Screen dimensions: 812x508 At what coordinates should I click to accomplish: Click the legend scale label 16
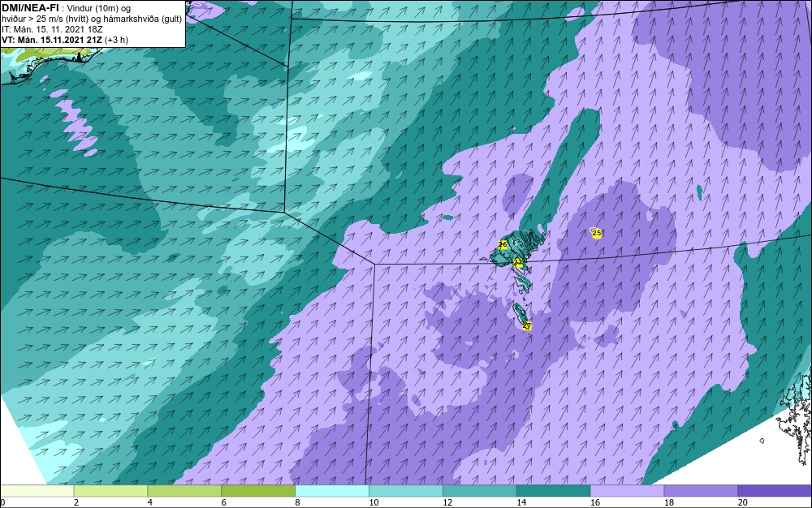click(595, 502)
